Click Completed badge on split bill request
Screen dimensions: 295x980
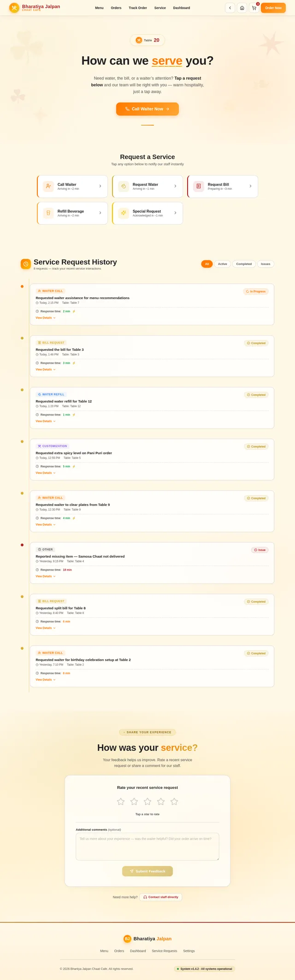click(256, 601)
